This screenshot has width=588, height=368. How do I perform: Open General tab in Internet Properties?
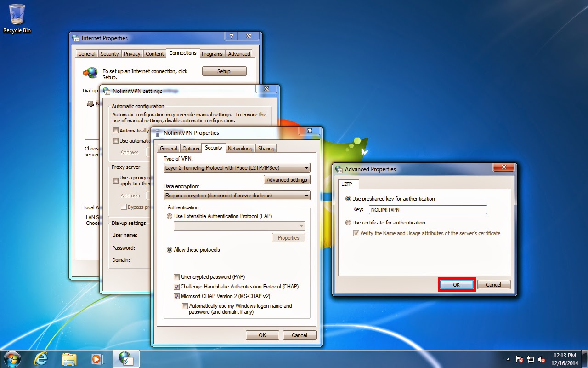(87, 54)
